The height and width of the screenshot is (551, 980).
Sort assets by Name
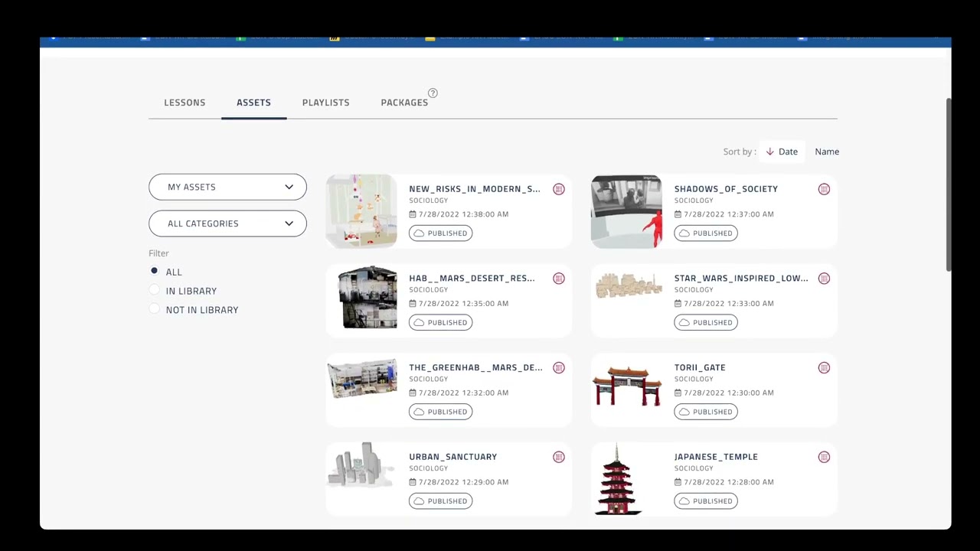pyautogui.click(x=827, y=152)
